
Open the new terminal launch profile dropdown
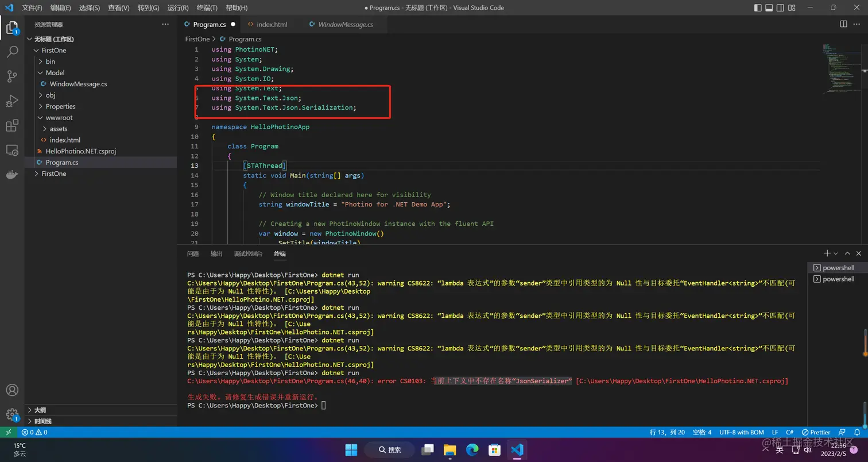click(836, 253)
